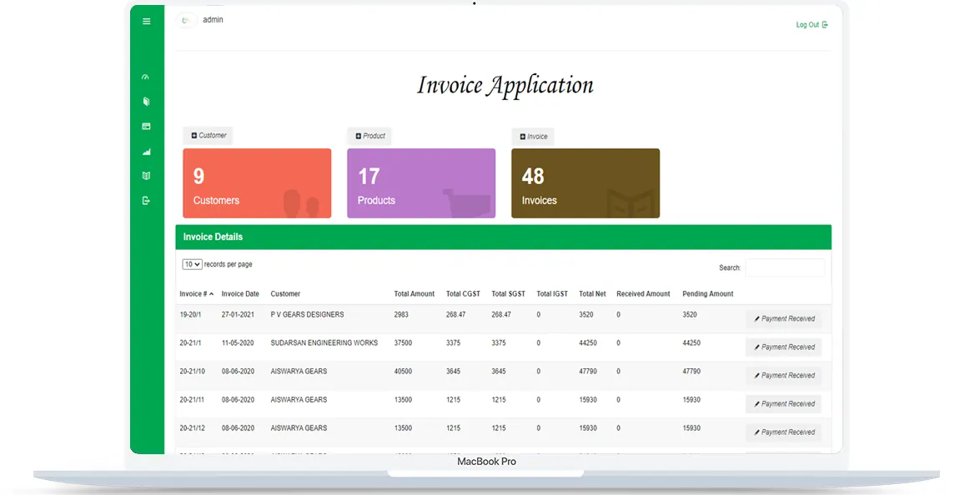Image resolution: width=980 pixels, height=495 pixels.
Task: Sort by Total Net column header
Action: pyautogui.click(x=592, y=294)
